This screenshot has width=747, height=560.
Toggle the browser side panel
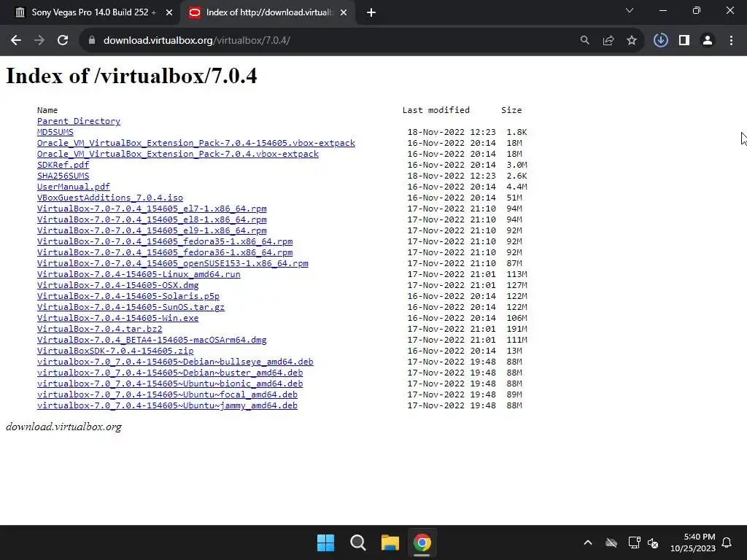684,41
